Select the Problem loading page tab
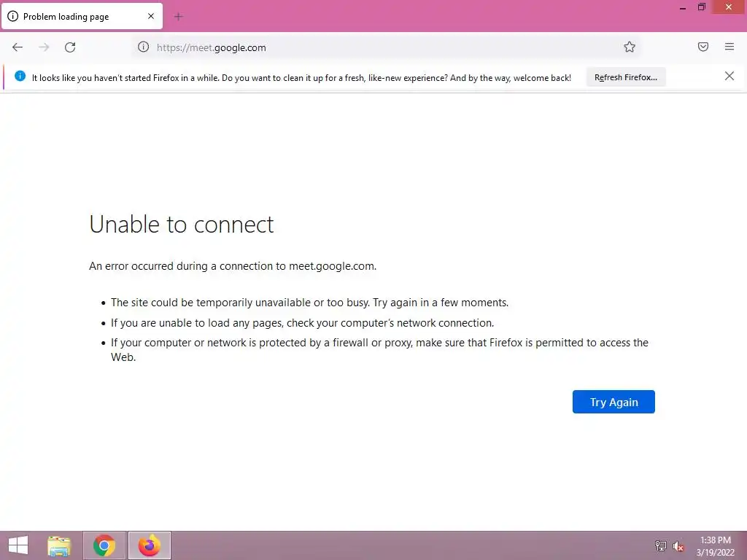 coord(82,16)
